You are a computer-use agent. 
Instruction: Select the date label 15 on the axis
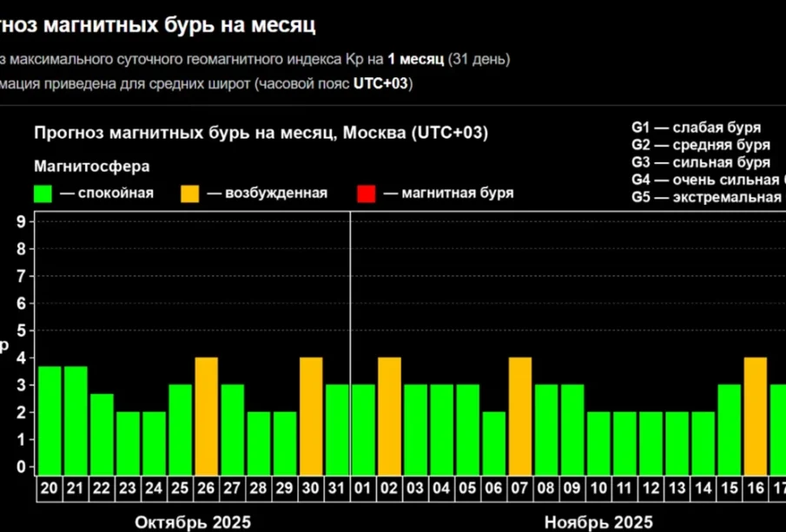[730, 489]
